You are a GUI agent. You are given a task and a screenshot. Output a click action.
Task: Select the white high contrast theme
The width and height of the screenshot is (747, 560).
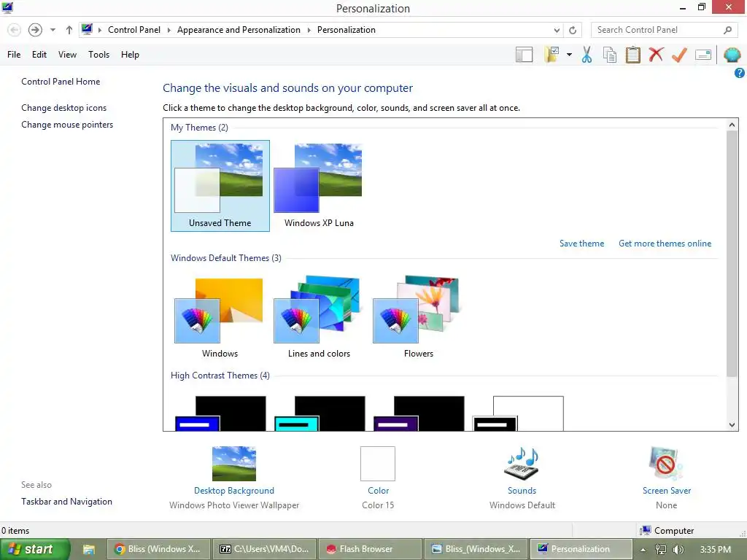click(x=518, y=413)
